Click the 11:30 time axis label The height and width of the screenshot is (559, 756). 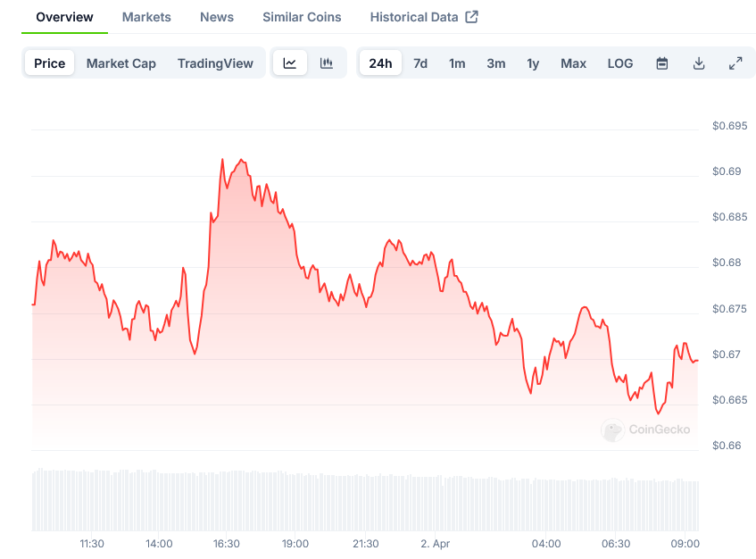click(x=92, y=544)
